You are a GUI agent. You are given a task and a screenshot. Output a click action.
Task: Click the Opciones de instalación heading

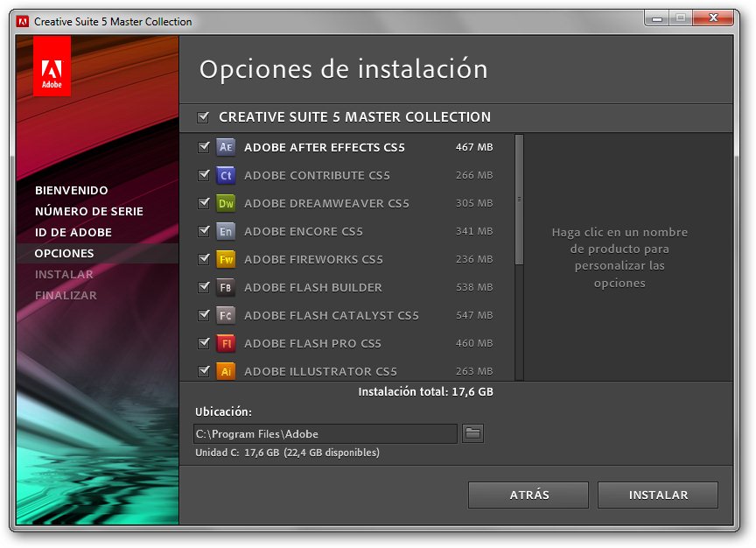click(x=344, y=69)
